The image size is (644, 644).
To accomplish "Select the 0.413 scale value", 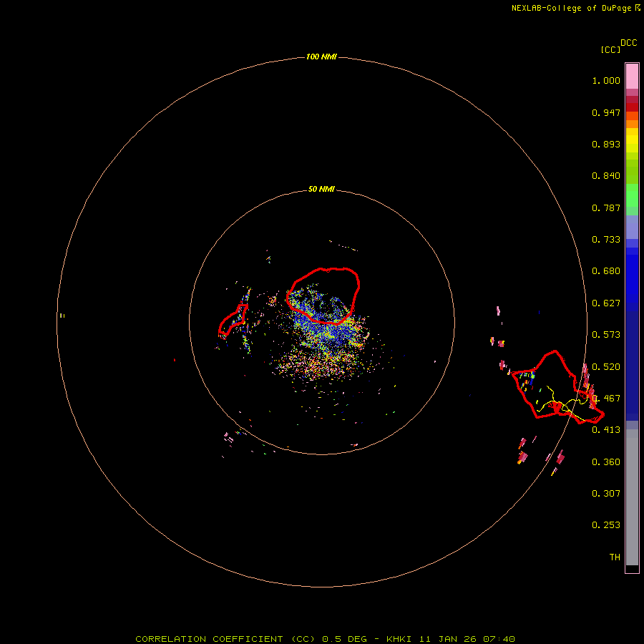I will (606, 430).
